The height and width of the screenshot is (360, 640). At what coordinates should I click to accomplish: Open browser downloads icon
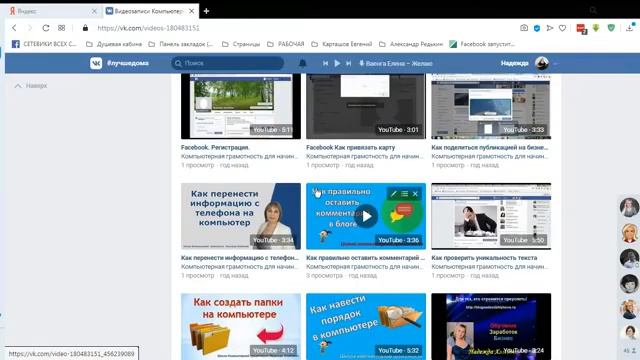(629, 28)
